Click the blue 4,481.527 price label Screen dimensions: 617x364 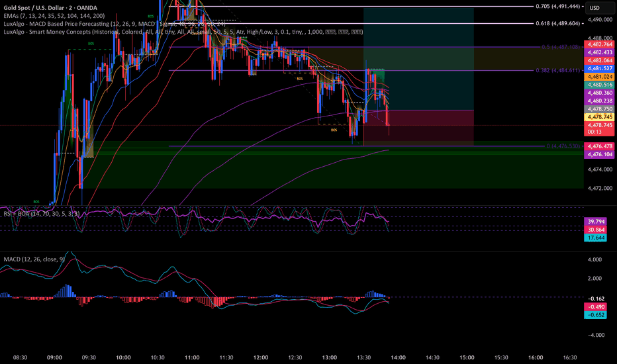[x=599, y=68]
